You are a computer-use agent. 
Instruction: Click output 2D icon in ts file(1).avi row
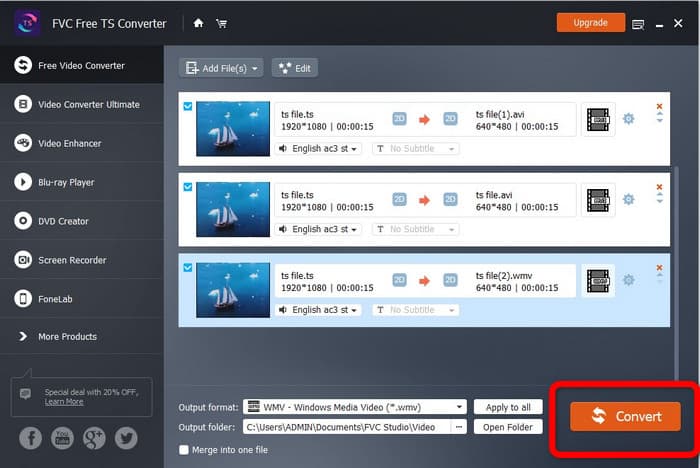(450, 119)
